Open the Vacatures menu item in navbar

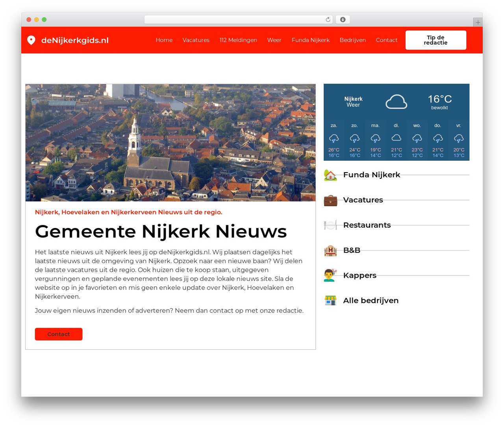pyautogui.click(x=196, y=40)
